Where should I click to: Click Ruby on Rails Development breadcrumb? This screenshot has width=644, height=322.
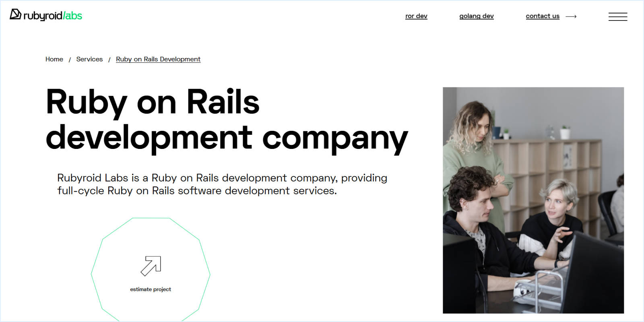158,59
